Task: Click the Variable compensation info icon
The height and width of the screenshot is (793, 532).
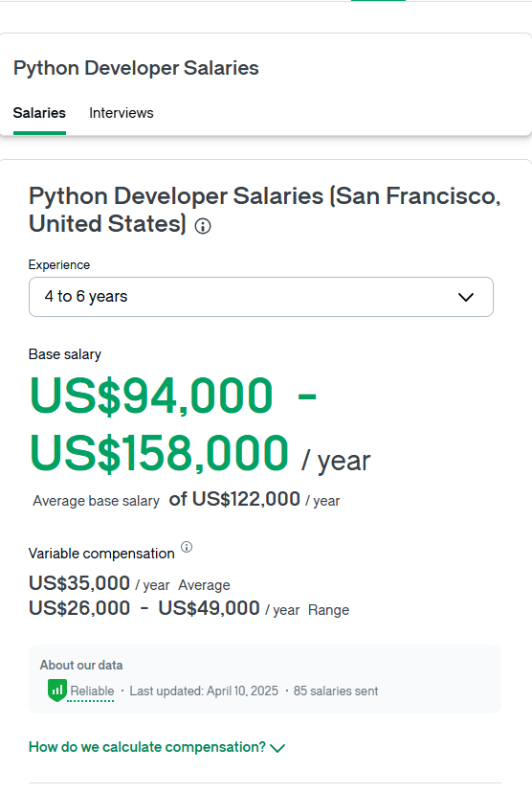Action: [x=187, y=547]
